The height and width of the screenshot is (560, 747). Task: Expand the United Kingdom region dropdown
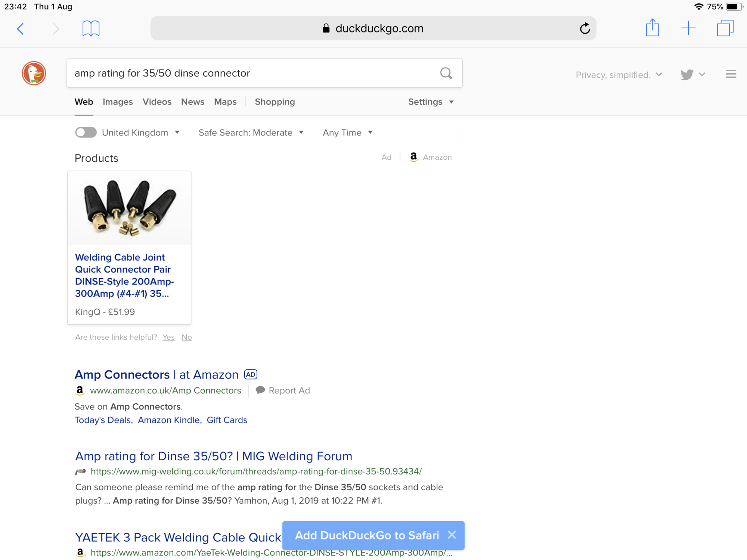tap(141, 133)
